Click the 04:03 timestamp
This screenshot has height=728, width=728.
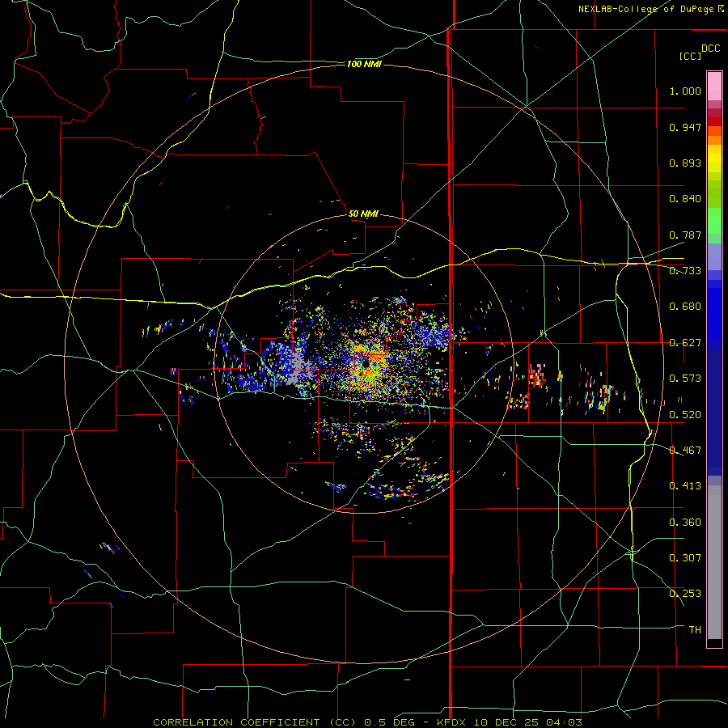564,722
